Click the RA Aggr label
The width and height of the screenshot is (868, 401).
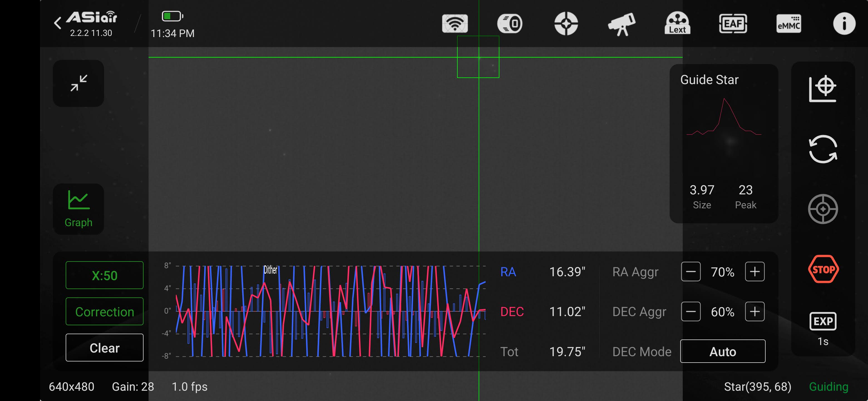(x=635, y=272)
